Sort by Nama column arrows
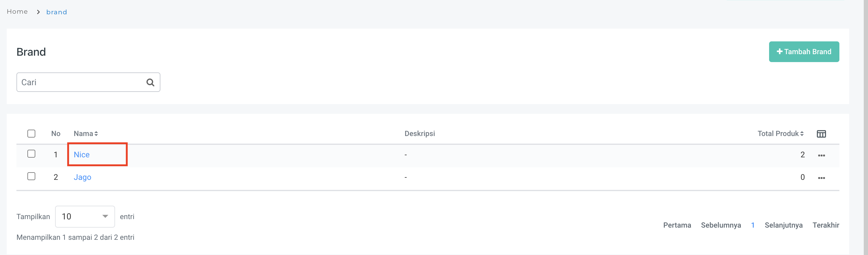Viewport: 868px width, 255px height. click(96, 134)
